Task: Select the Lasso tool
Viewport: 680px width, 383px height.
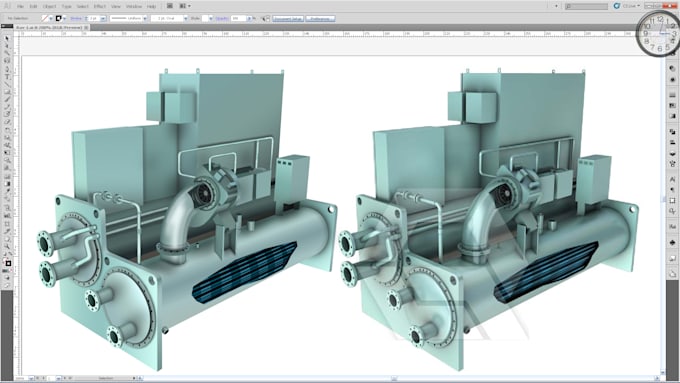Action: [7, 60]
